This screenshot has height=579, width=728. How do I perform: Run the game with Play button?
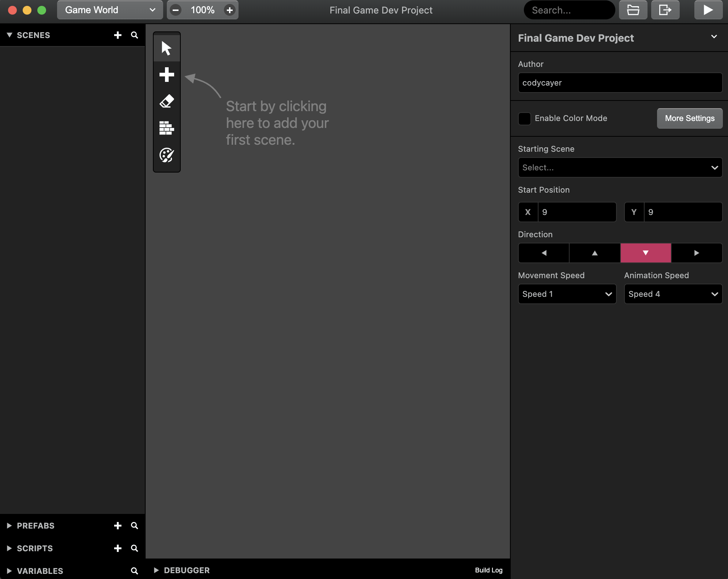[x=708, y=10]
